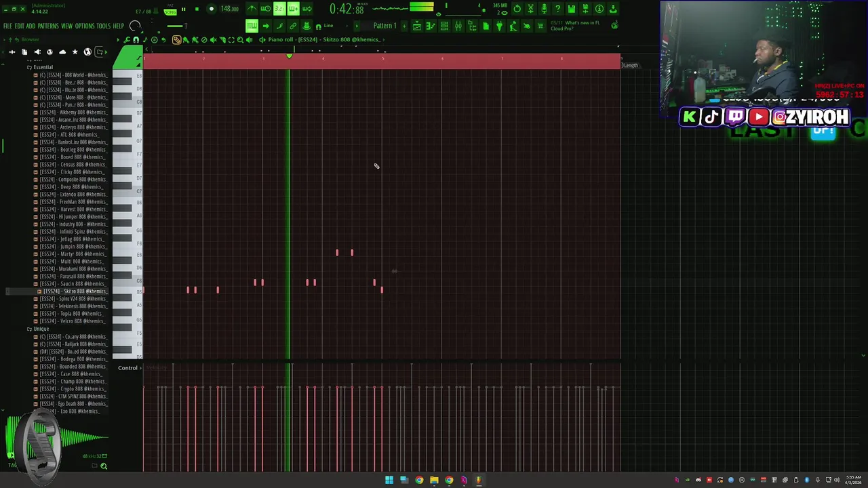Open the PATTERNS menu
The width and height of the screenshot is (868, 488).
pos(48,26)
